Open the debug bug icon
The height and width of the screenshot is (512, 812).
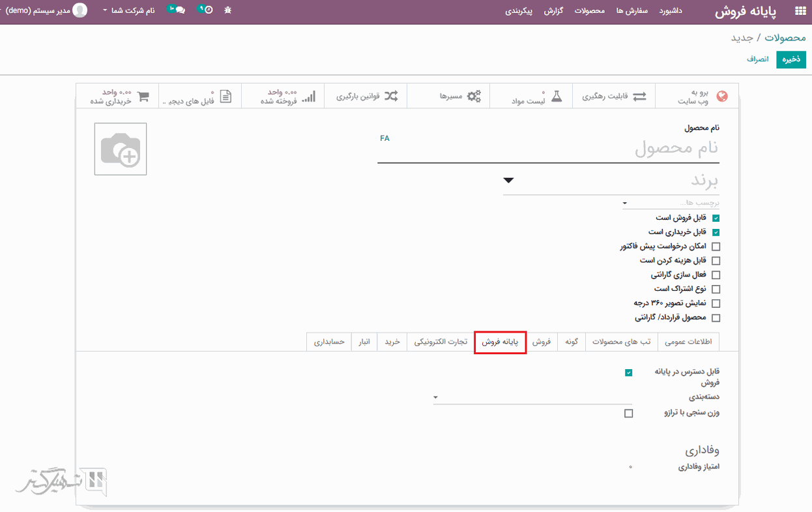tap(227, 11)
